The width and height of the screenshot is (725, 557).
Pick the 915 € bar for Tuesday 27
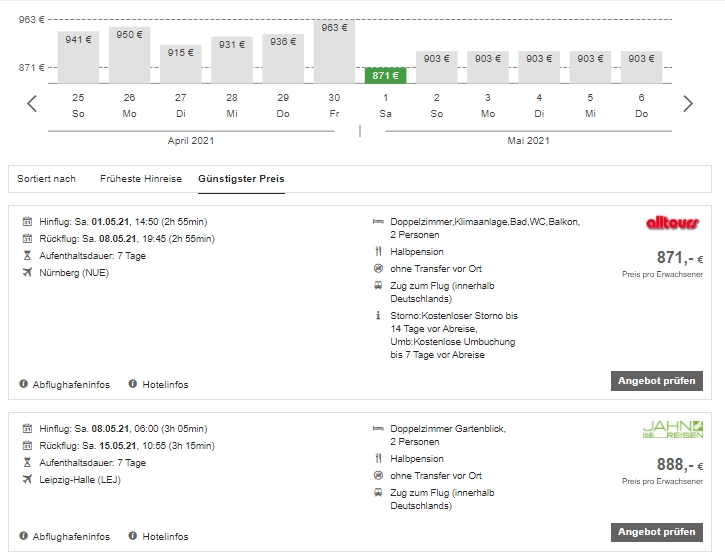pyautogui.click(x=181, y=64)
